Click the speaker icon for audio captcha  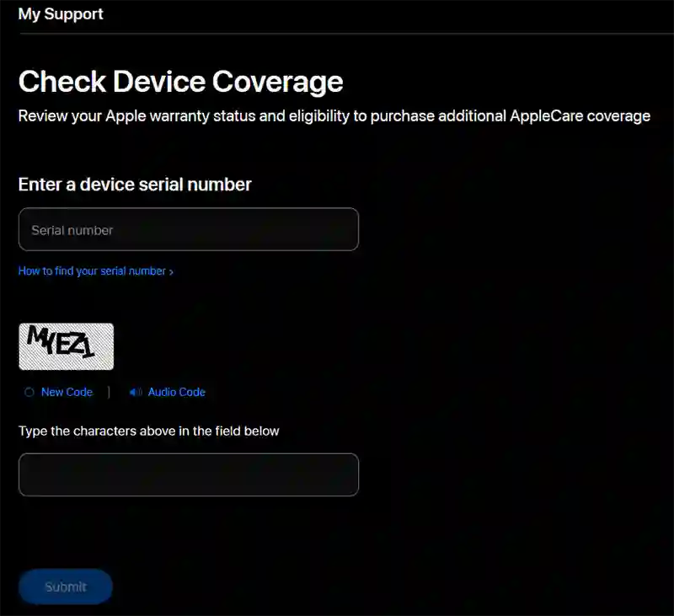pos(136,392)
